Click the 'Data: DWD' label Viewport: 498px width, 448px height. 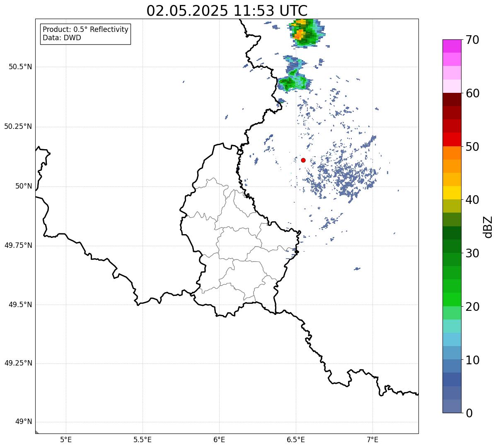click(x=62, y=38)
